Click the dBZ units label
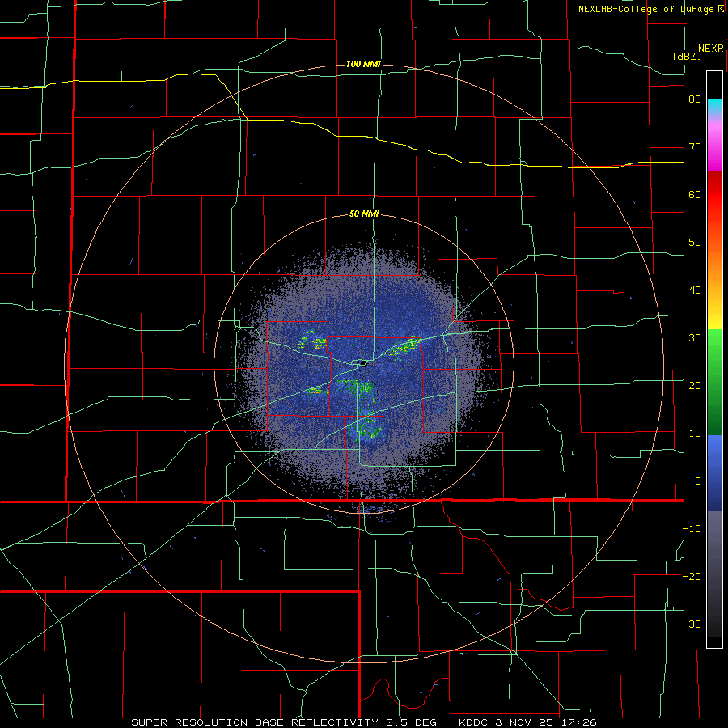 tap(687, 56)
